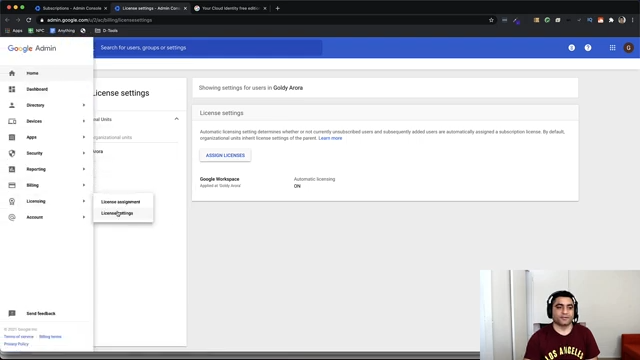
Task: Reload the page with refresh icon
Action: 29,20
